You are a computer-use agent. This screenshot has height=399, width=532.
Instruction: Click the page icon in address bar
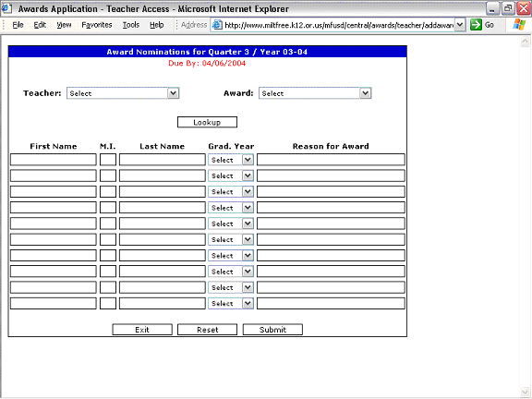[217, 25]
